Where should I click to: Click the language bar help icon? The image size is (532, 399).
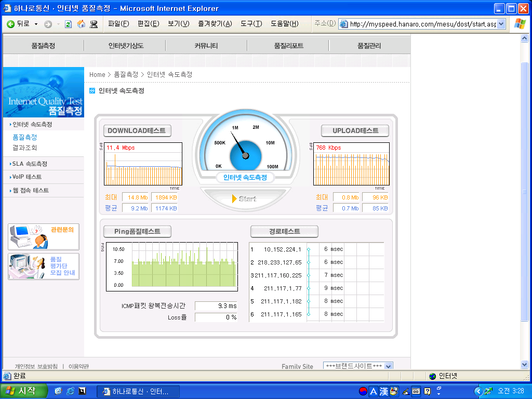428,392
